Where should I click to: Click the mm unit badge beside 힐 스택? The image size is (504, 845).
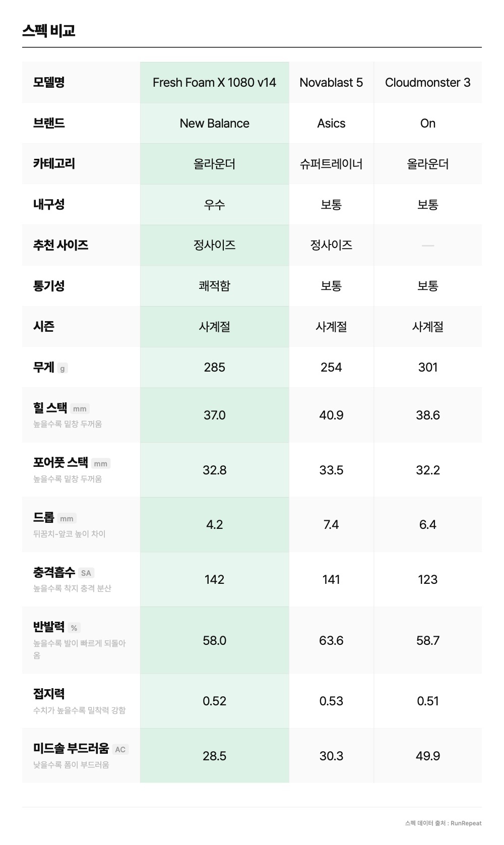(80, 409)
